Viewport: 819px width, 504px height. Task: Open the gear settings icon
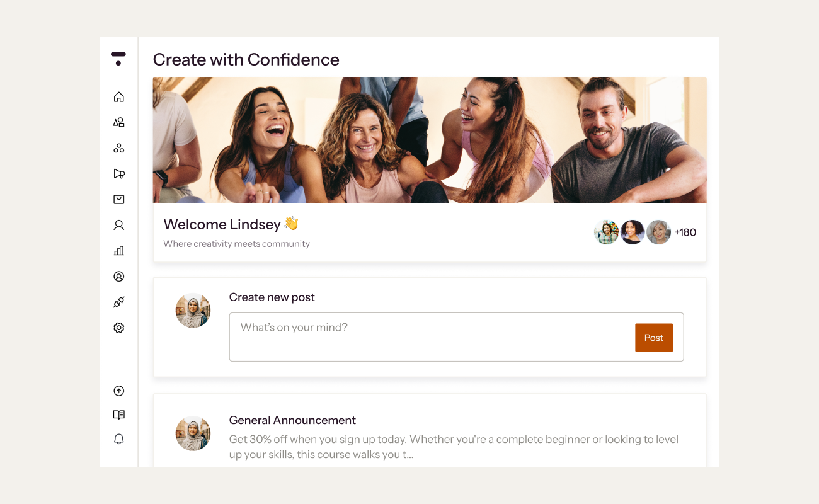coord(118,328)
